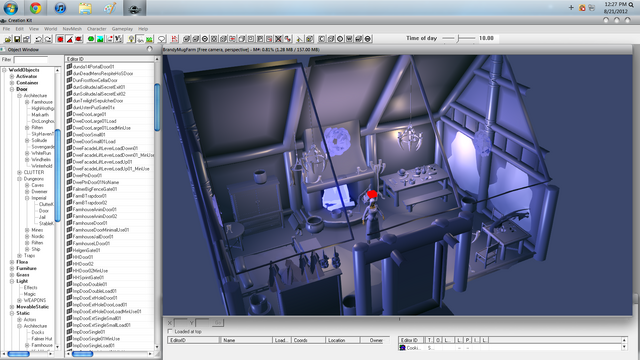
Task: Select the Solitude node under Architecture
Action: pyautogui.click(x=39, y=140)
